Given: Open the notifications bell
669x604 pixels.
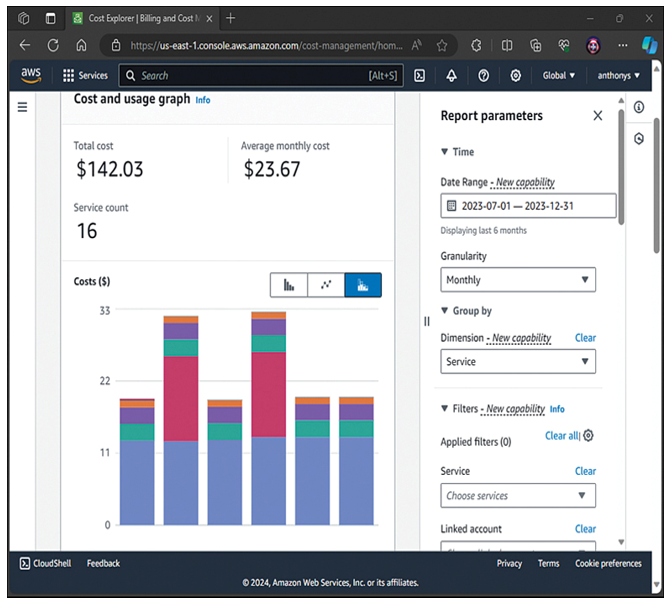Looking at the screenshot, I should pos(451,76).
